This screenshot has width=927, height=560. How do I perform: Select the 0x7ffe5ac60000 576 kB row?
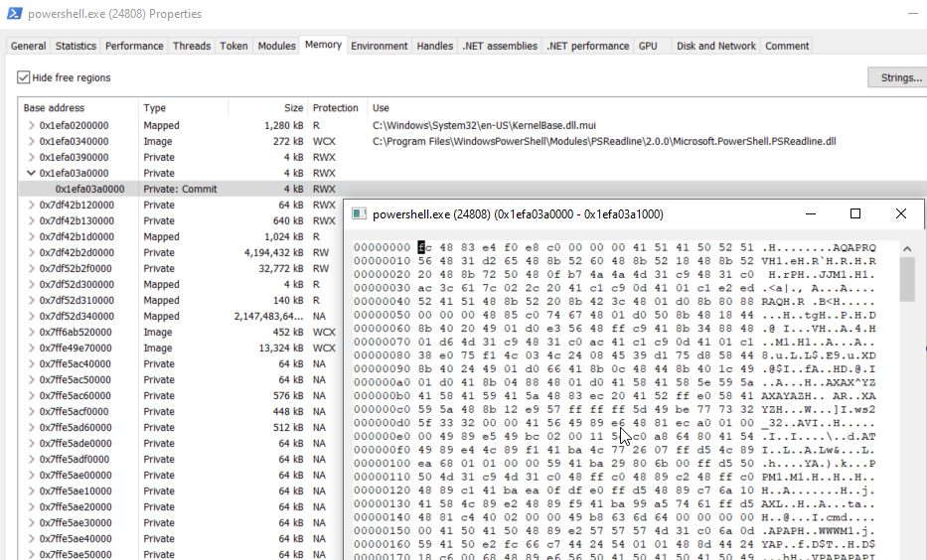pos(180,396)
